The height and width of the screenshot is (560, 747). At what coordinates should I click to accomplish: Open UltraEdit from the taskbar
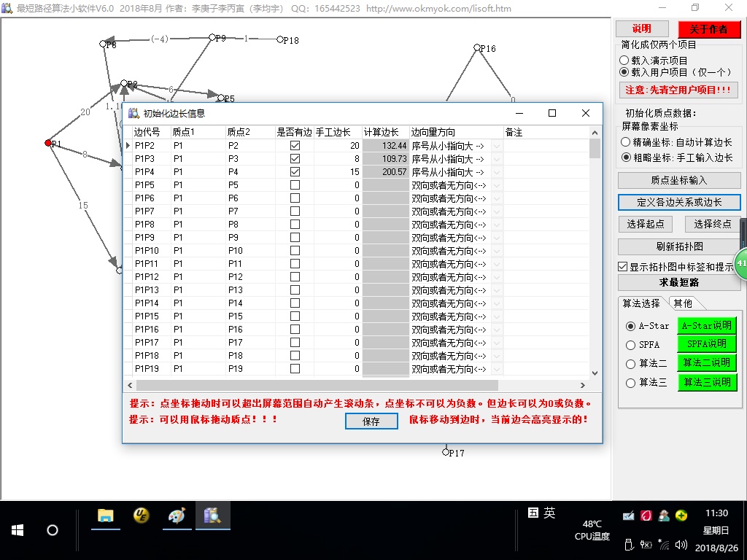[141, 516]
